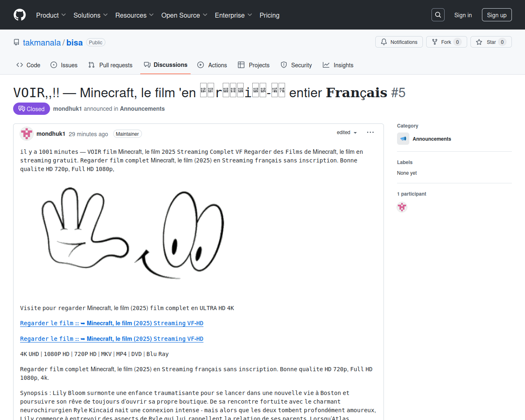Open second Regarder le film streaming link
525x420 pixels.
coord(112,339)
